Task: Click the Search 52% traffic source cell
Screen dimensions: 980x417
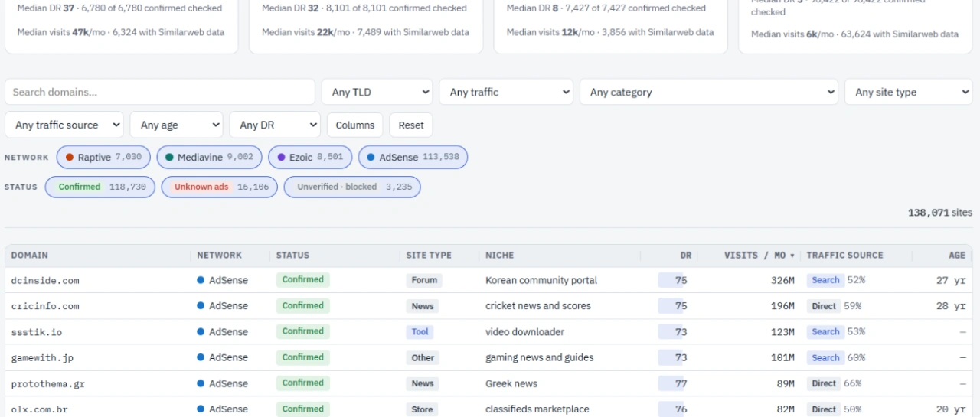Action: pos(835,280)
